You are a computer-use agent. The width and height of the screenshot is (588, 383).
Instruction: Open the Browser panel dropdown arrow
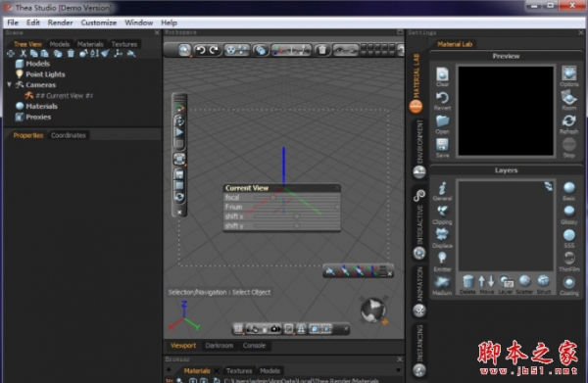[x=398, y=370]
